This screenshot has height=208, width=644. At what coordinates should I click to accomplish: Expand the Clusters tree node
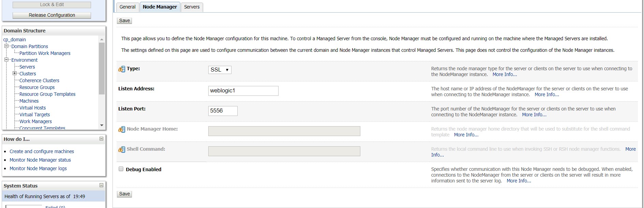click(14, 73)
